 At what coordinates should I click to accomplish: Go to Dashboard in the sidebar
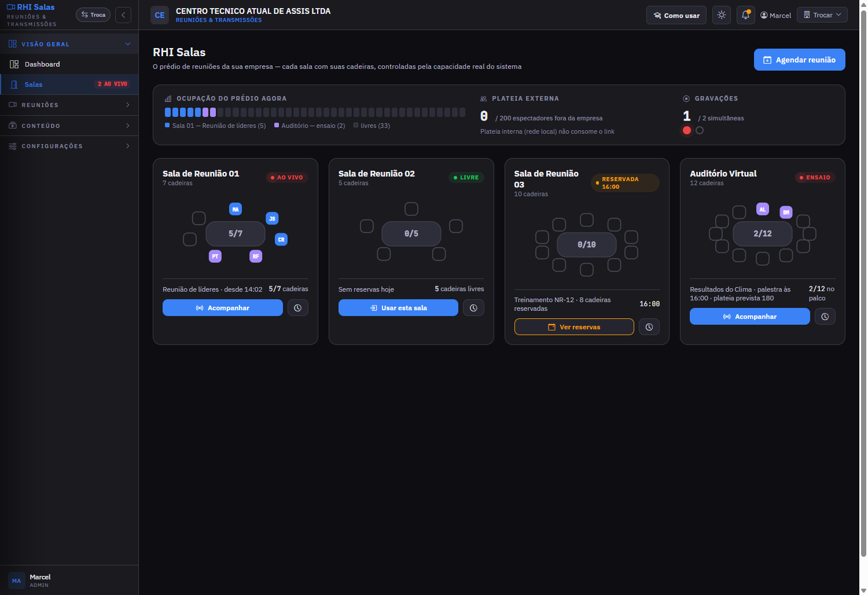click(x=69, y=64)
